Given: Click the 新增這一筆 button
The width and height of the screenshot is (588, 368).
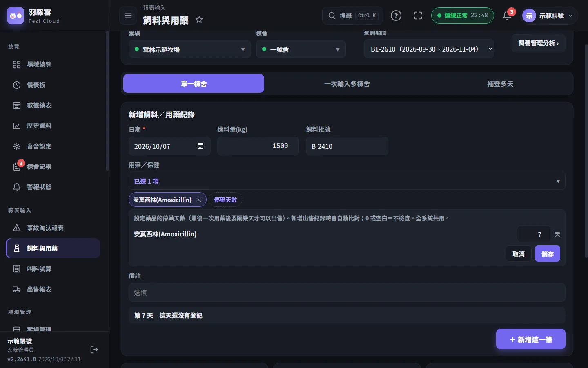Looking at the screenshot, I should (531, 339).
